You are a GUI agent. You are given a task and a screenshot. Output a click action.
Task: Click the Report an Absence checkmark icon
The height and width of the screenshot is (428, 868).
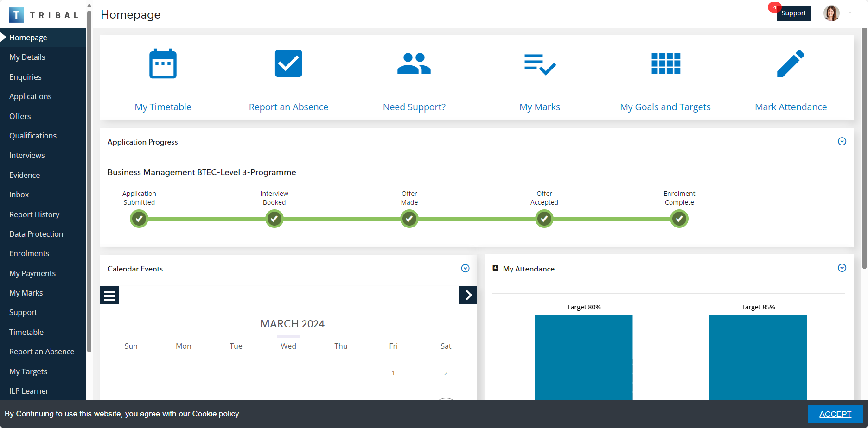(x=288, y=63)
